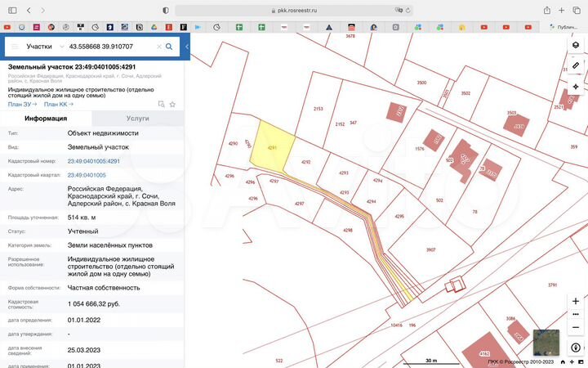Viewport: 588px width, 368px height.
Task: Click cadastral number link 23:49:0401005:4291
Action: pyautogui.click(x=93, y=161)
